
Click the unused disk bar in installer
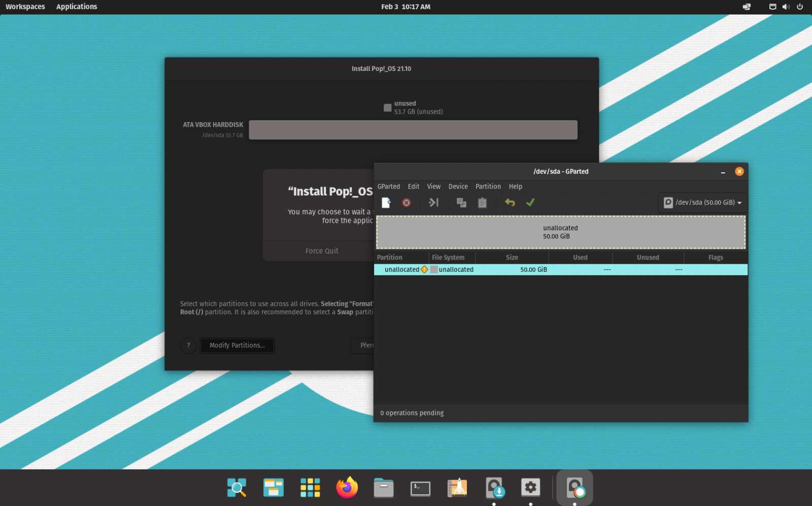point(413,130)
